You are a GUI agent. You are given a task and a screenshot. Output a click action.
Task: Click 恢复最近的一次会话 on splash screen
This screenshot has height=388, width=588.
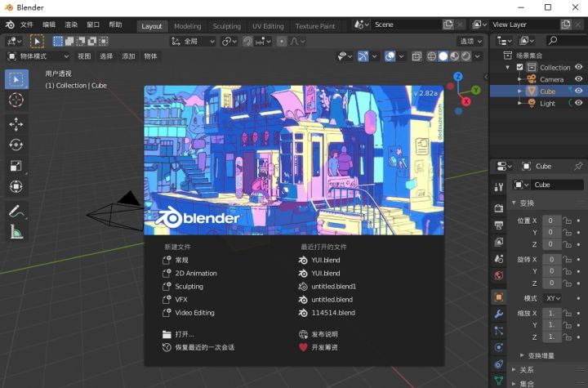[204, 347]
